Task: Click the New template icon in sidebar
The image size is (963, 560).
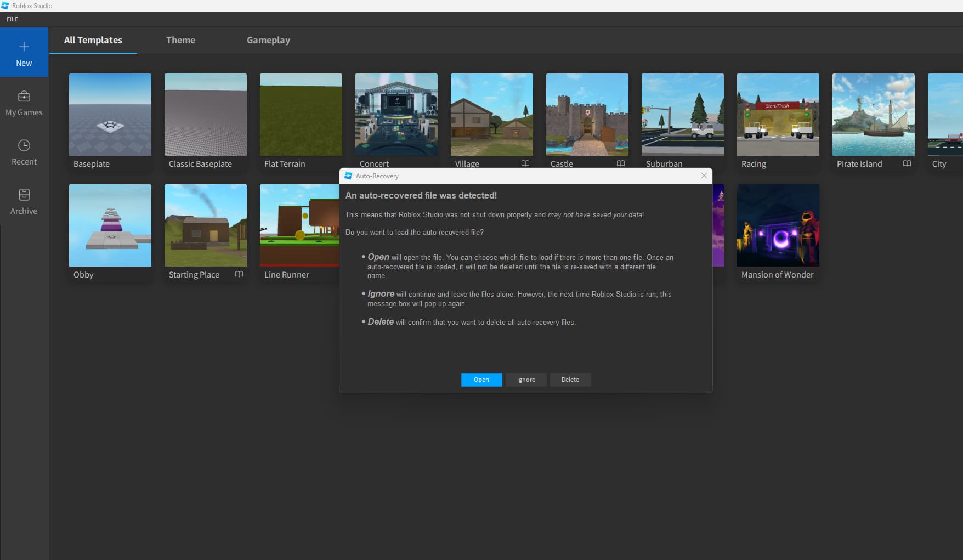Action: pyautogui.click(x=24, y=52)
